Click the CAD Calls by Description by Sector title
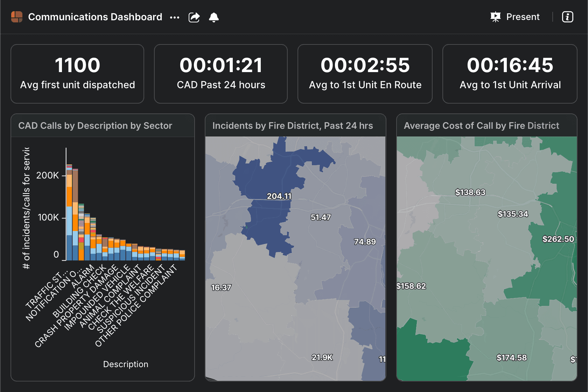Image resolution: width=588 pixels, height=392 pixels. pos(95,126)
